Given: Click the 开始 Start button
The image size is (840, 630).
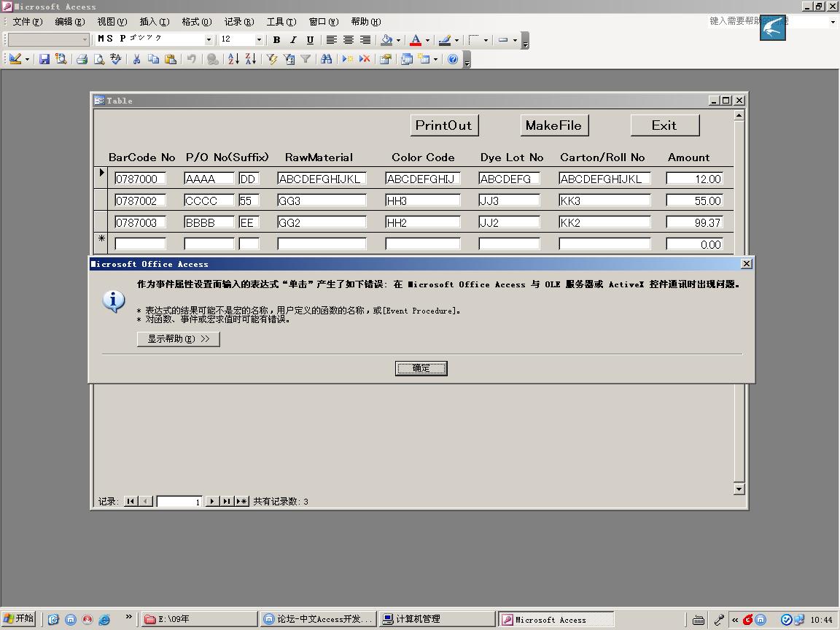Looking at the screenshot, I should (19, 619).
